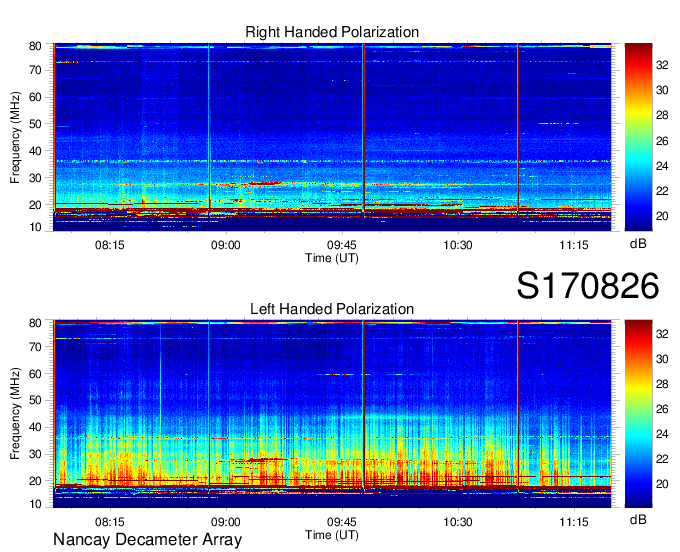Image resolution: width=680 pixels, height=552 pixels.
Task: Click 09:45 tick of Left Handed plot
Action: point(342,522)
